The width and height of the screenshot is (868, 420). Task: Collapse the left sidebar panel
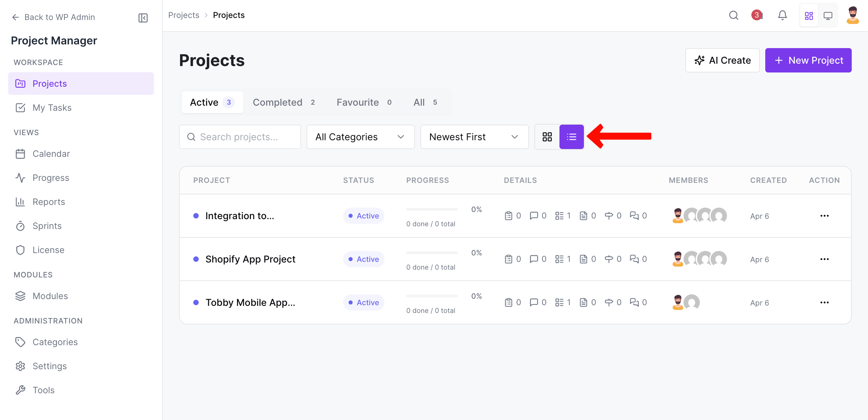[143, 18]
